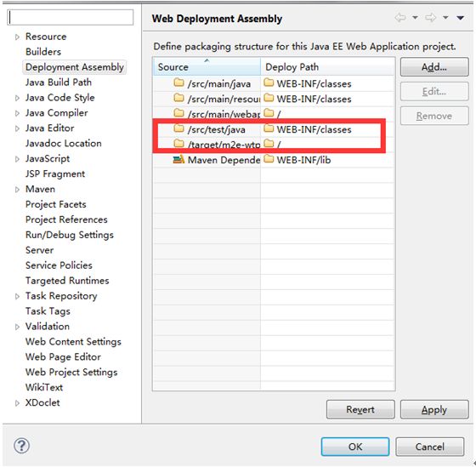Click the /src/test/java folder icon

tap(178, 128)
